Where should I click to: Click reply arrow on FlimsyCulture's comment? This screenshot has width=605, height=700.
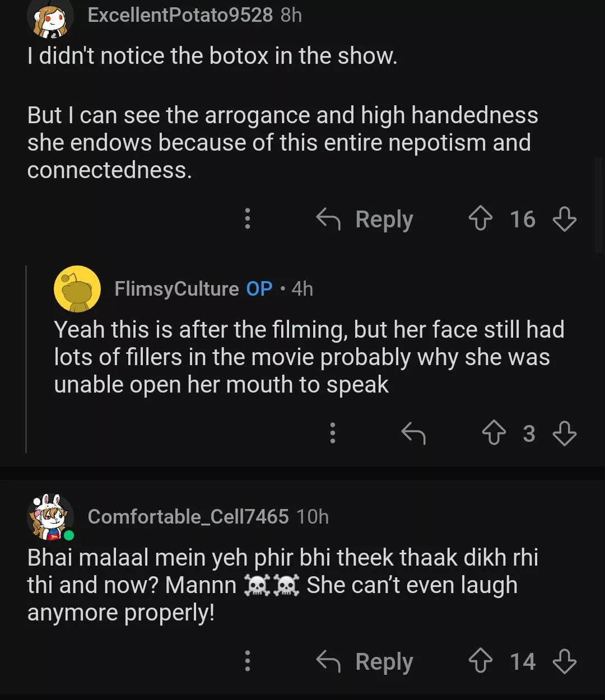413,433
